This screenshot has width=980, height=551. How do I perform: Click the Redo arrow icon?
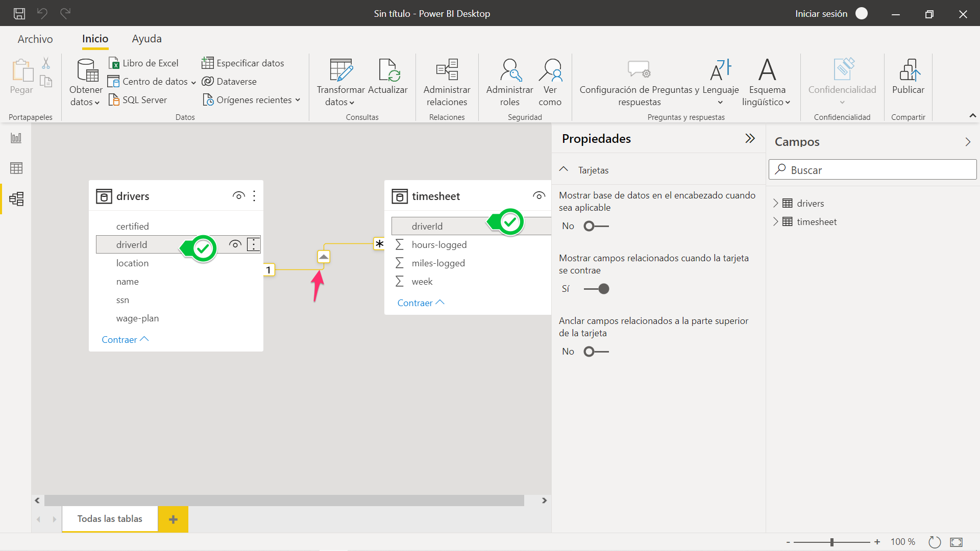[x=65, y=13]
